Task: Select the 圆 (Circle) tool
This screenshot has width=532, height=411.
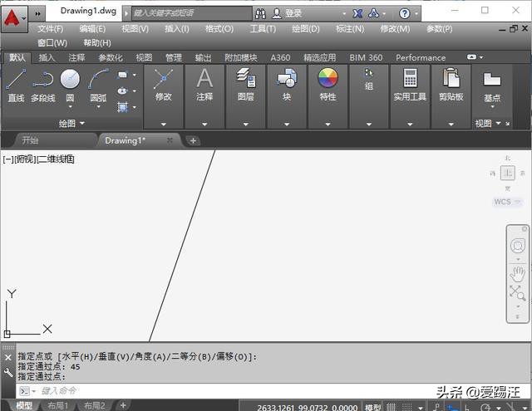Action: point(70,83)
